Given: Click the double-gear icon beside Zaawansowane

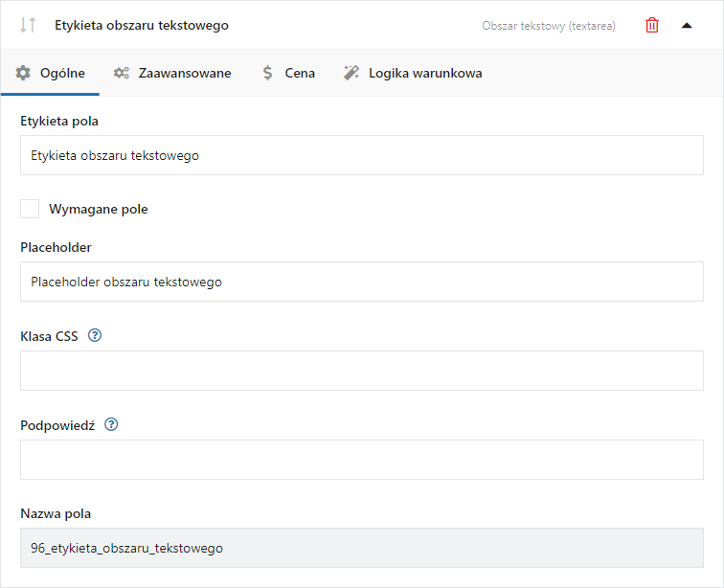Looking at the screenshot, I should tap(122, 73).
